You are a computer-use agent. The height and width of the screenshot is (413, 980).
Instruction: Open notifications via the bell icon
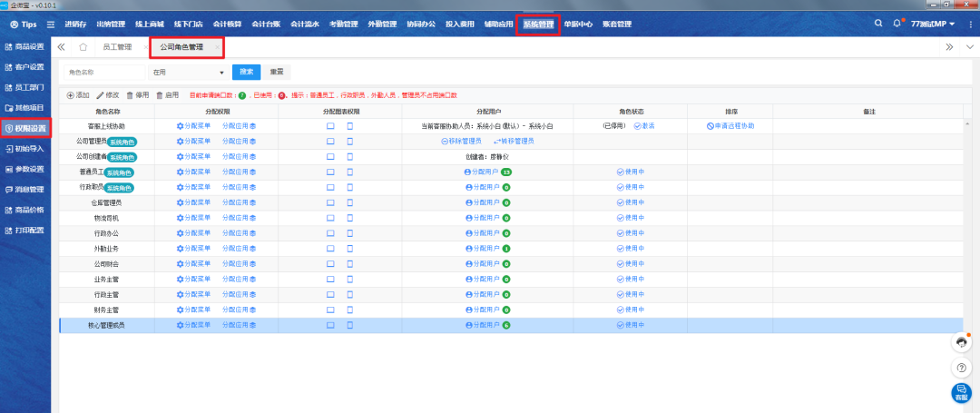[897, 23]
